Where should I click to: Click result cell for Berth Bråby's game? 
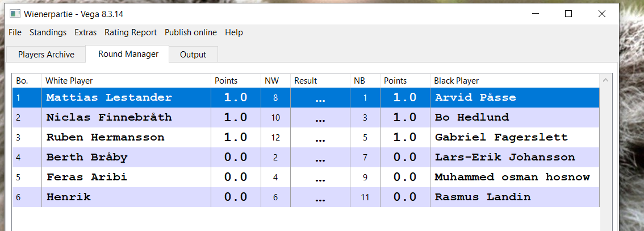(320, 158)
